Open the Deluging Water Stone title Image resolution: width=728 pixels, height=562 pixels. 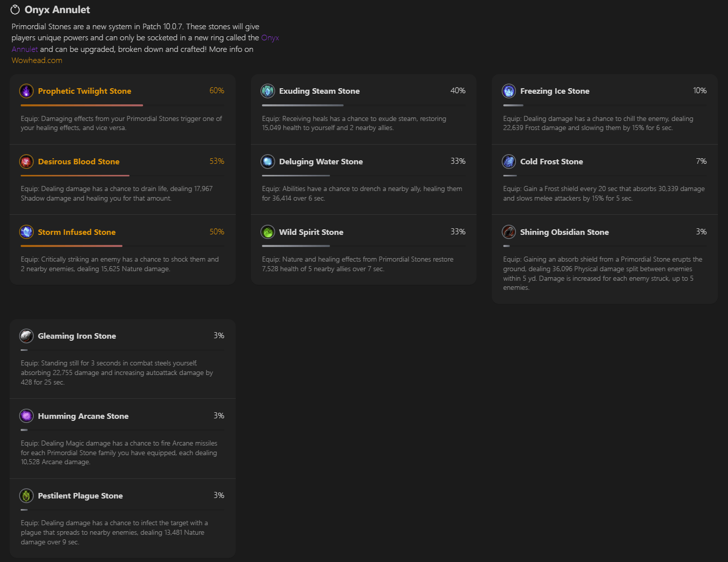point(321,162)
